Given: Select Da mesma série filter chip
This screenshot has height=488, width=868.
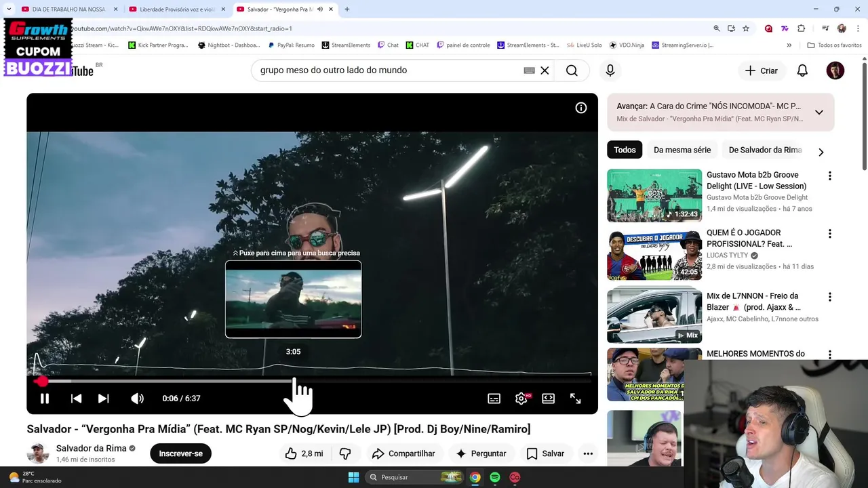Looking at the screenshot, I should [682, 150].
